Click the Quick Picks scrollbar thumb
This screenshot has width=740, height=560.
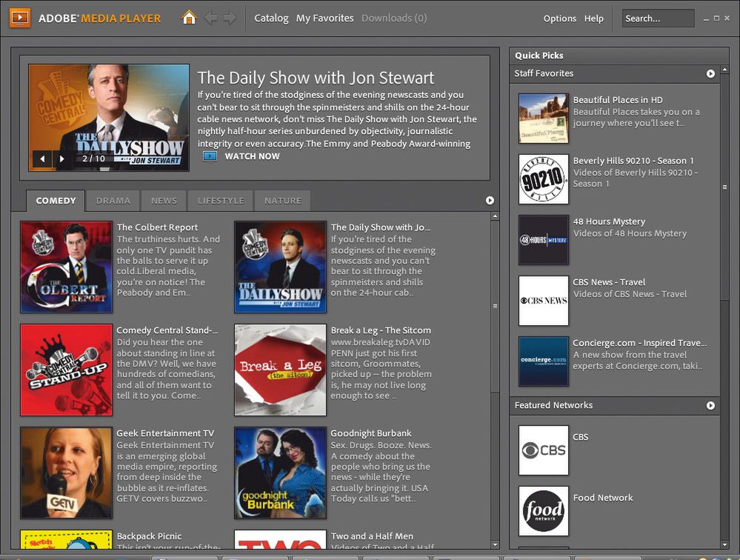(724, 187)
